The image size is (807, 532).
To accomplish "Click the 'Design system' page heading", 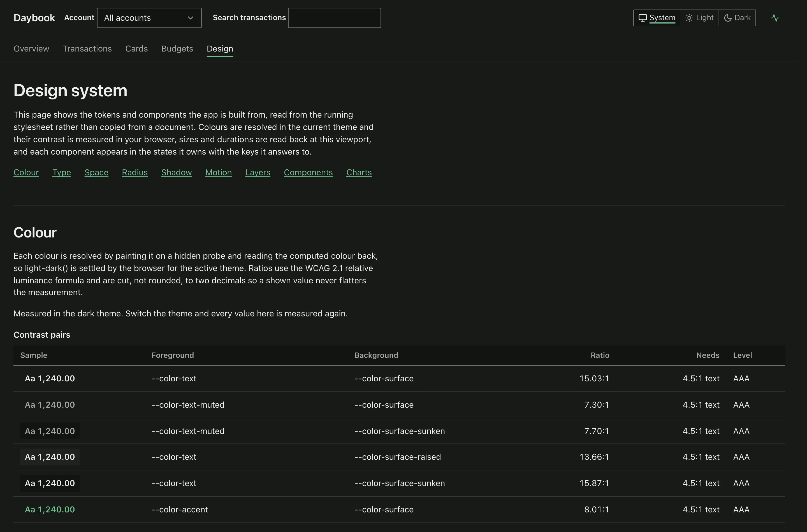I will click(x=70, y=91).
